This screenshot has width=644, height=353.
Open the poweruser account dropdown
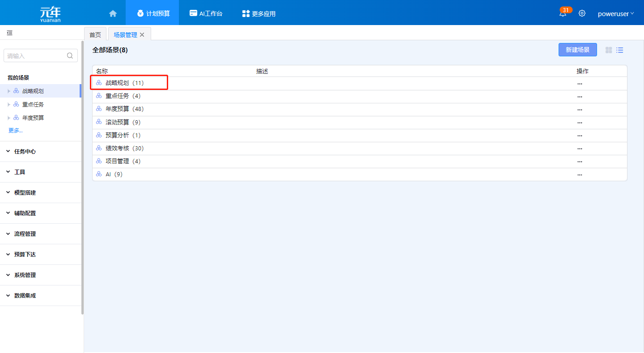[x=615, y=13]
